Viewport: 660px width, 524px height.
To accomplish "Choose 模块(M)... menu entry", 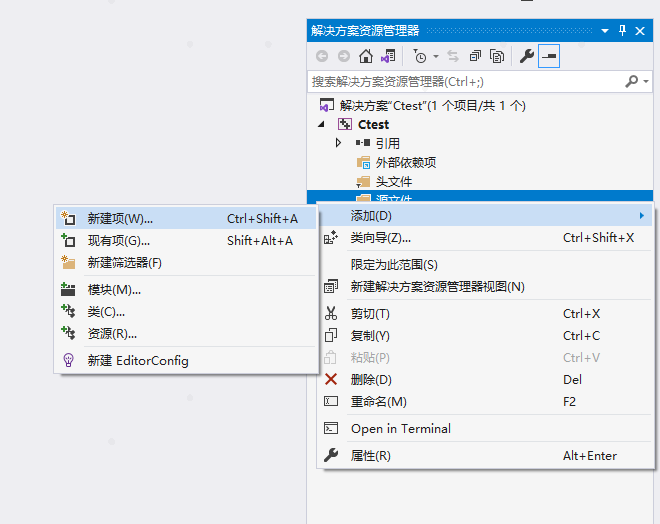I will tap(186, 290).
